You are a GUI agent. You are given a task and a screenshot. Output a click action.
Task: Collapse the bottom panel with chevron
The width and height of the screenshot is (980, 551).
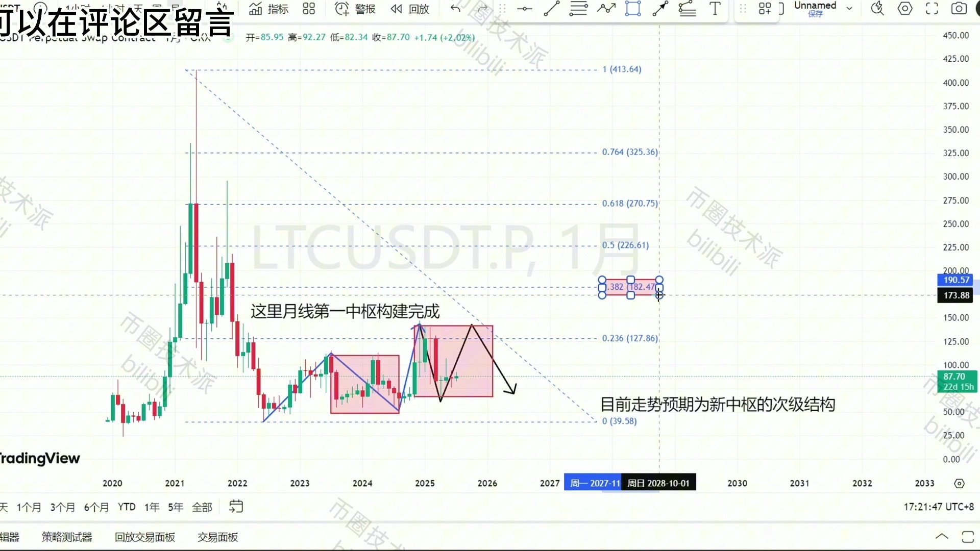(x=942, y=536)
